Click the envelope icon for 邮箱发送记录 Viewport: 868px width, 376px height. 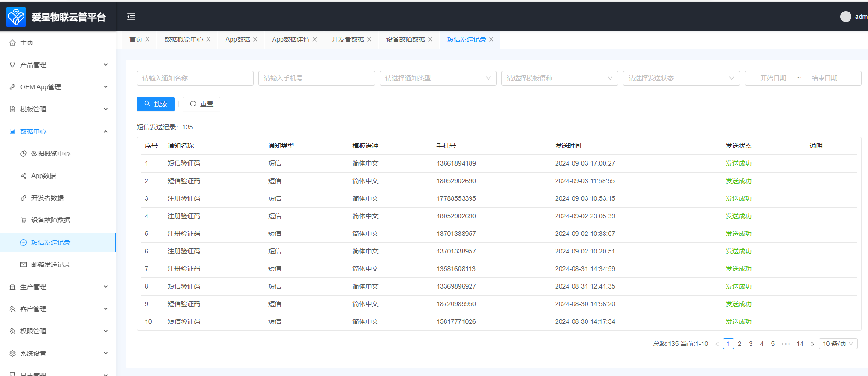[x=24, y=265]
